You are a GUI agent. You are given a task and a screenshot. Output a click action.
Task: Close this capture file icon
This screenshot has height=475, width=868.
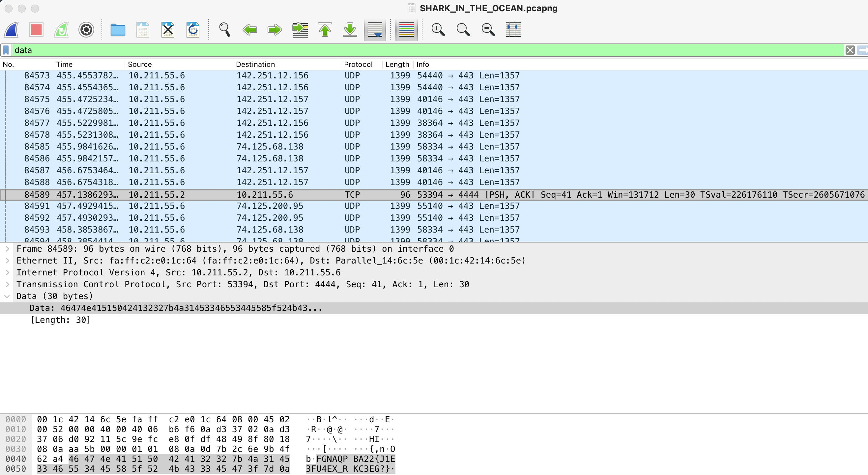(x=168, y=30)
